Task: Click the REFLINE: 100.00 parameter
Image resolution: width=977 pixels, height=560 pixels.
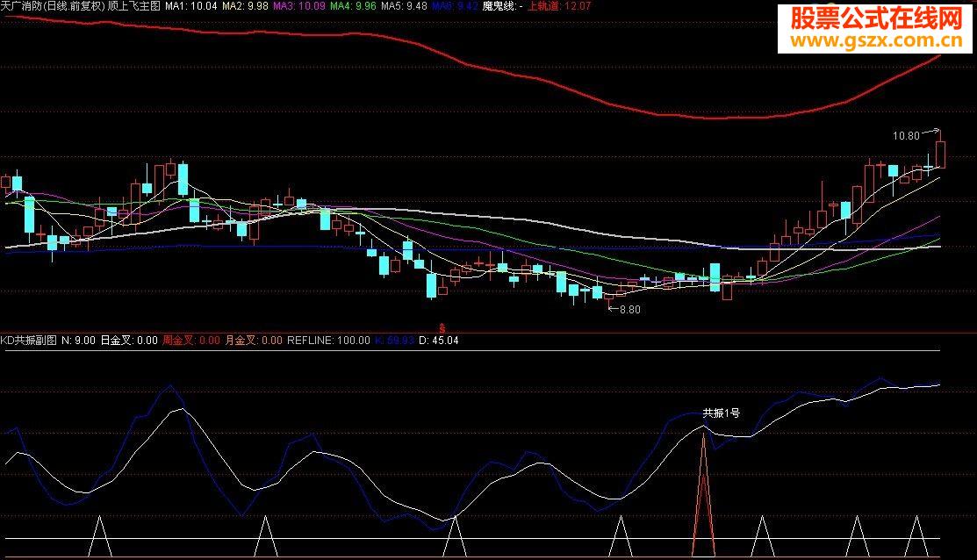Action: pyautogui.click(x=328, y=340)
